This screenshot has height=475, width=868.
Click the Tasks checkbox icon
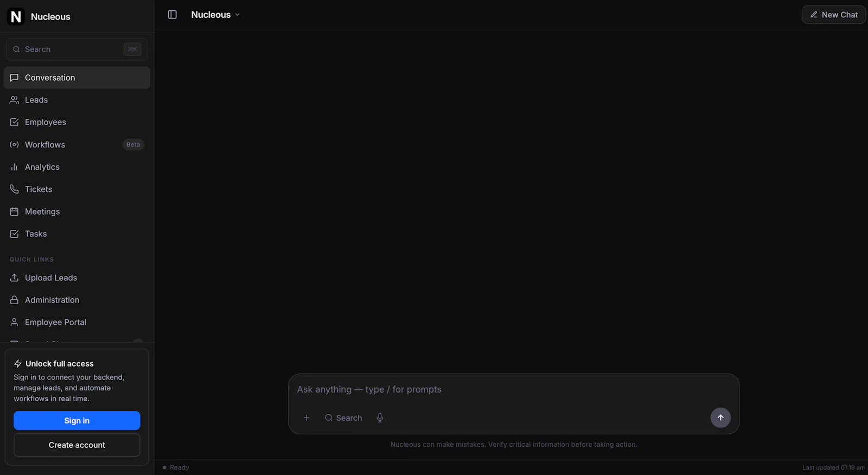[15, 234]
